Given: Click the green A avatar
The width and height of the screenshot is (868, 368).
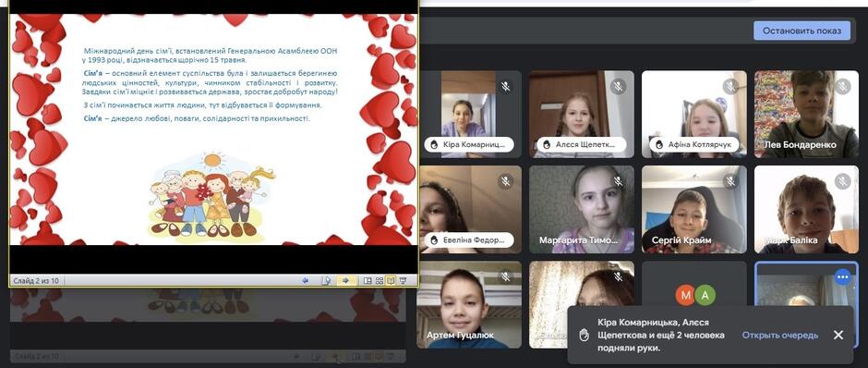Looking at the screenshot, I should [x=705, y=295].
